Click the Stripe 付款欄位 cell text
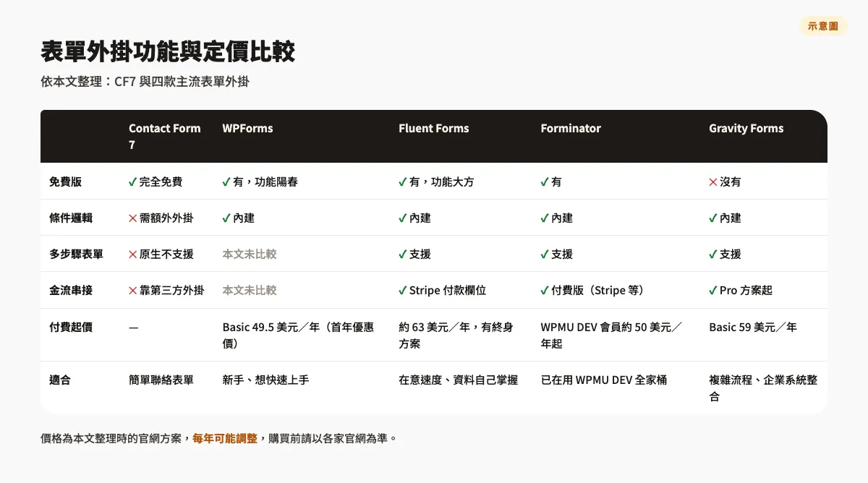The width and height of the screenshot is (868, 483). (448, 290)
